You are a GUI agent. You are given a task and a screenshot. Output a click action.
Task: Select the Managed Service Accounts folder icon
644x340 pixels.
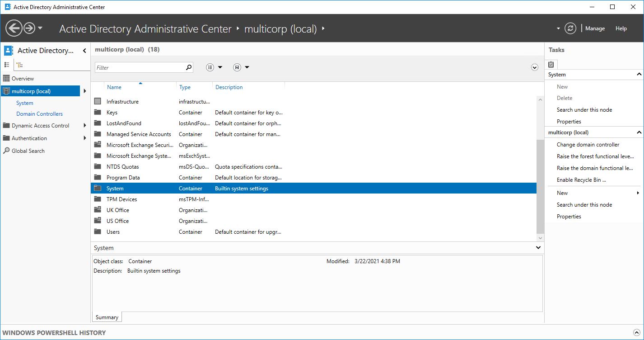(x=98, y=134)
